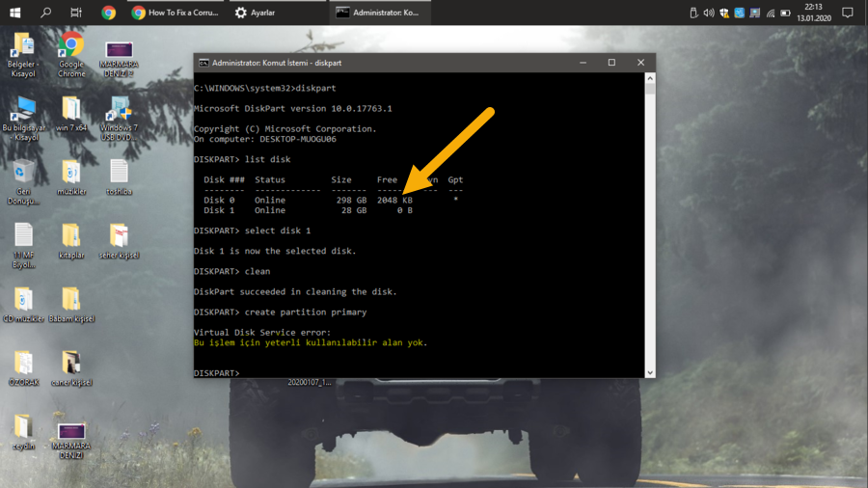Select the Geri Dönüşüm recycle bin icon

23,182
